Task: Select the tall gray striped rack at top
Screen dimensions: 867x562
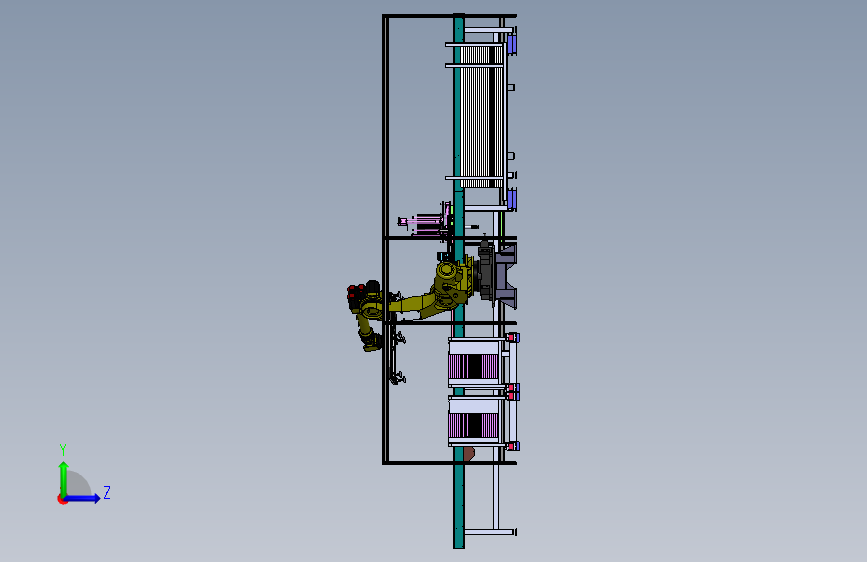Action: click(482, 116)
